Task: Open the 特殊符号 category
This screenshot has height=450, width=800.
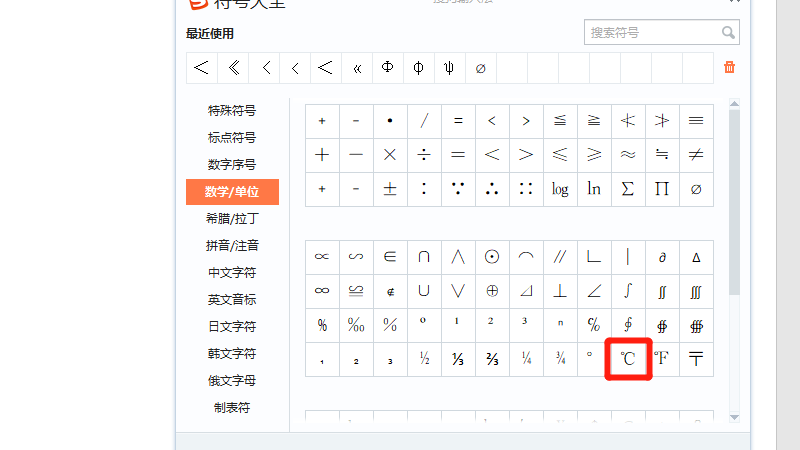Action: [x=232, y=111]
